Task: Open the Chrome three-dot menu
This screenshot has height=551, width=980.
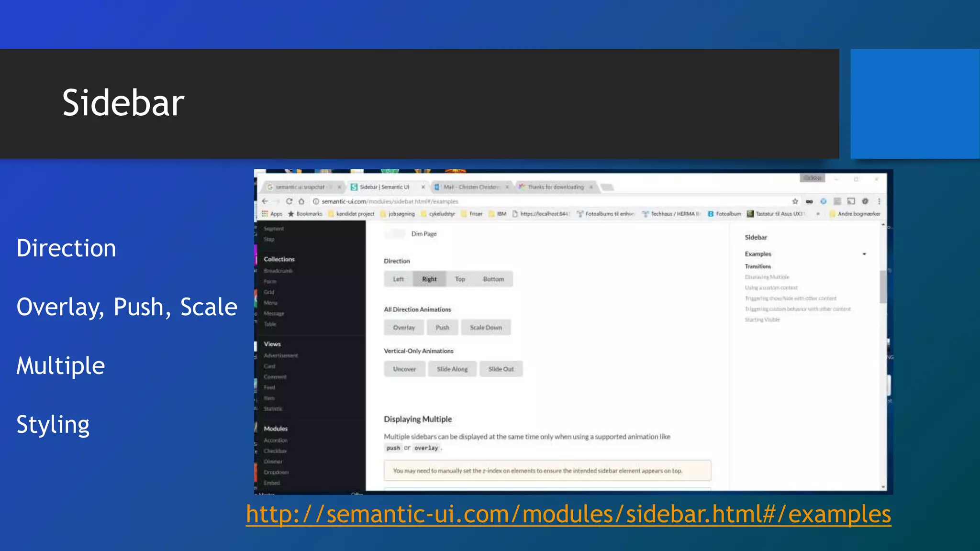Action: [879, 201]
